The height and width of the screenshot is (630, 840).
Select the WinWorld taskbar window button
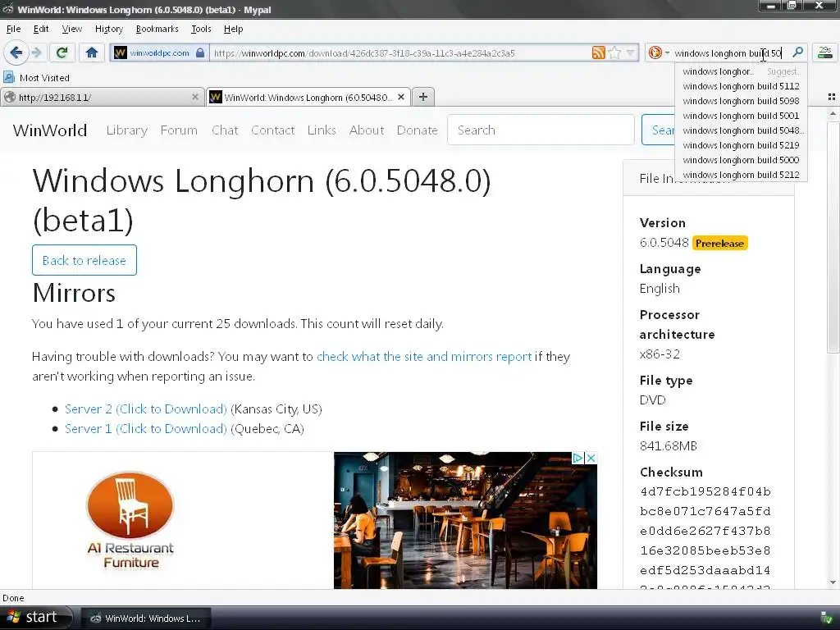[145, 619]
